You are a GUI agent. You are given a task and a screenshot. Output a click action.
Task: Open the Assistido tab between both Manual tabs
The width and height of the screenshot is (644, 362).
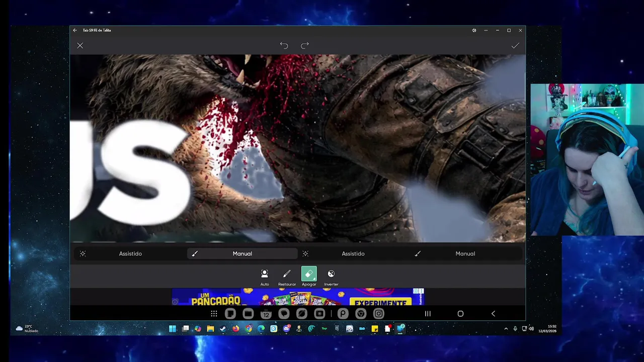353,253
